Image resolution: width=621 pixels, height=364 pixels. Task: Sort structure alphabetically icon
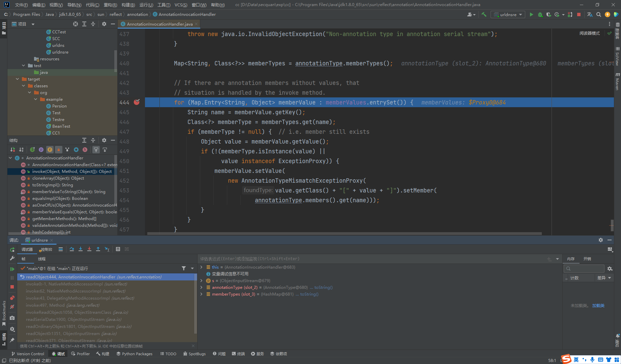click(x=21, y=150)
